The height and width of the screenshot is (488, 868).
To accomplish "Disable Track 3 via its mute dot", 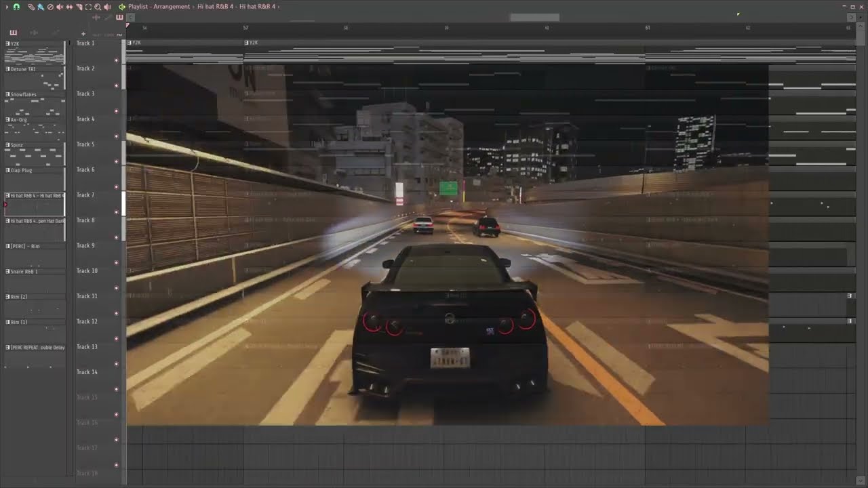I will click(117, 111).
